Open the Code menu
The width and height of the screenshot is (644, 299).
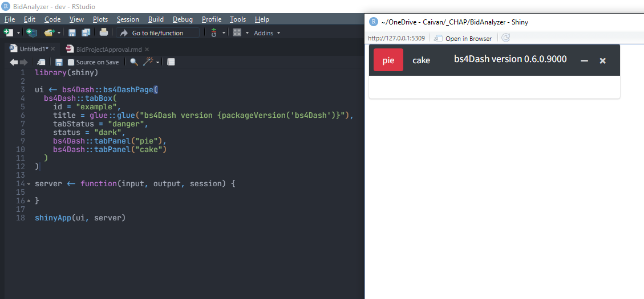52,19
